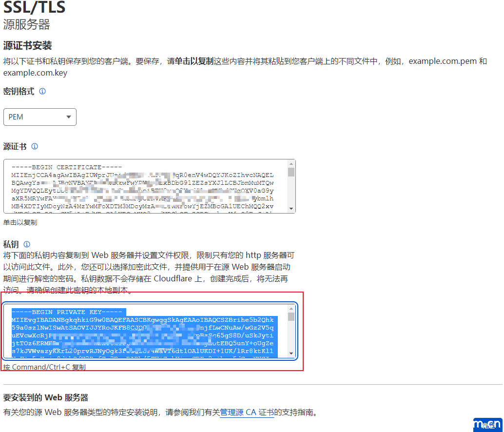Image resolution: width=504 pixels, height=432 pixels.
Task: Click the origin certificate text box to copy
Action: point(150,186)
